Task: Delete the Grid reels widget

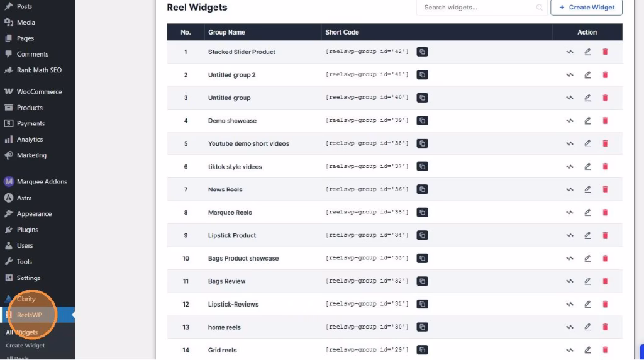Action: (605, 350)
